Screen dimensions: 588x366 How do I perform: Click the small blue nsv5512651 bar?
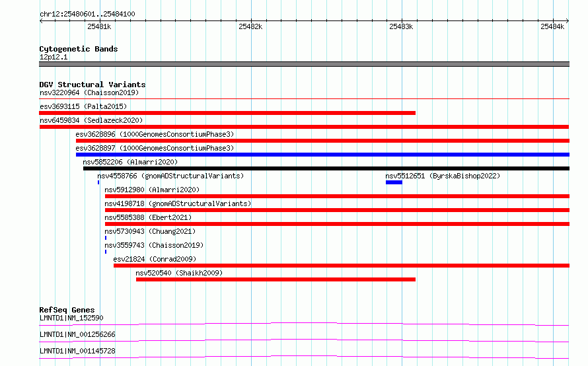coord(394,182)
